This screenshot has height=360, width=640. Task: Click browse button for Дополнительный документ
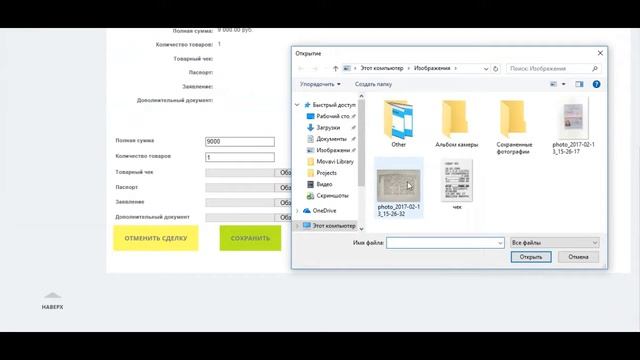pyautogui.click(x=283, y=218)
